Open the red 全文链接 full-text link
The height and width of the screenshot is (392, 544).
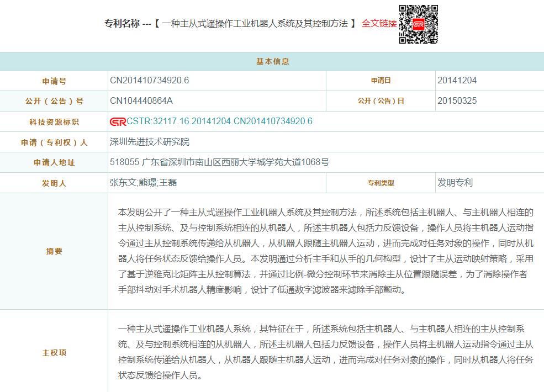(379, 24)
